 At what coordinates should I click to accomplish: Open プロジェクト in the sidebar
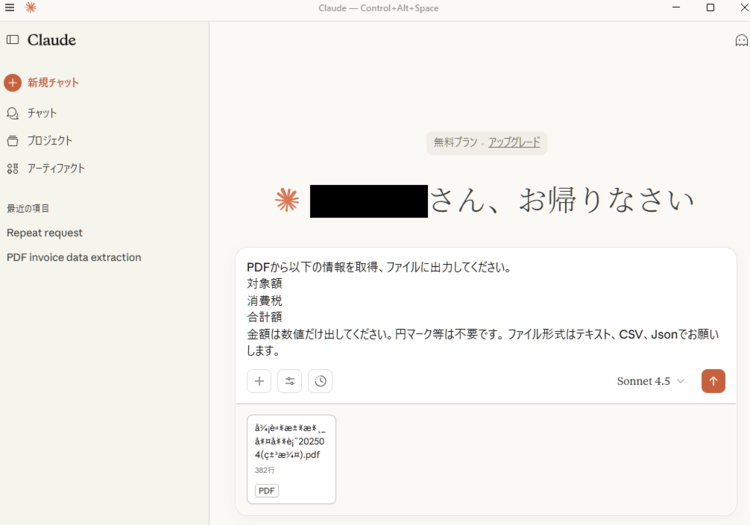[49, 141]
